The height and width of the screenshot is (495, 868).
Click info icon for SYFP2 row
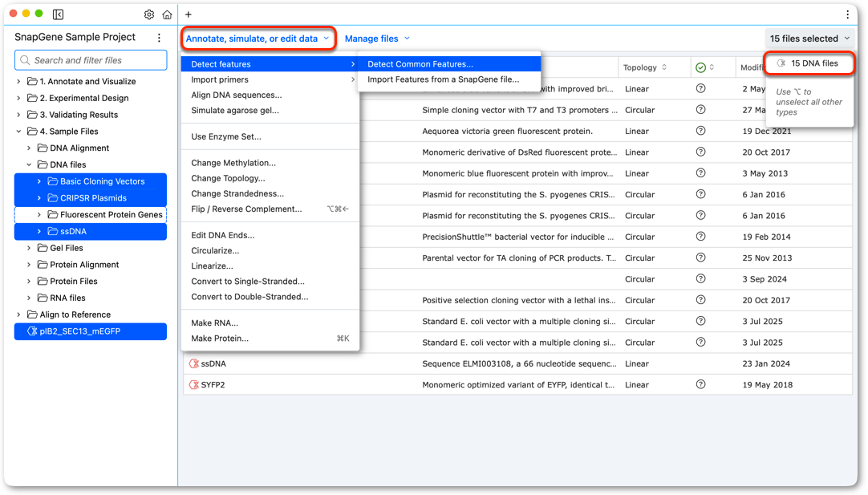pyautogui.click(x=701, y=384)
